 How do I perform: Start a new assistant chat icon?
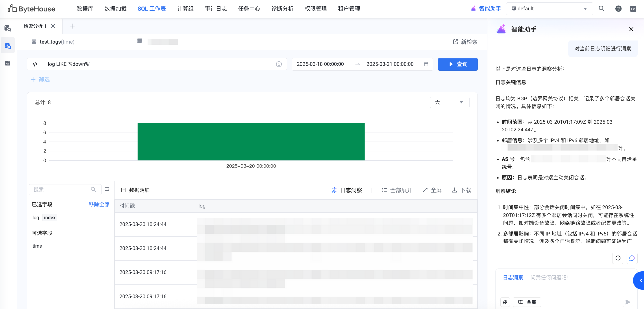click(x=632, y=258)
